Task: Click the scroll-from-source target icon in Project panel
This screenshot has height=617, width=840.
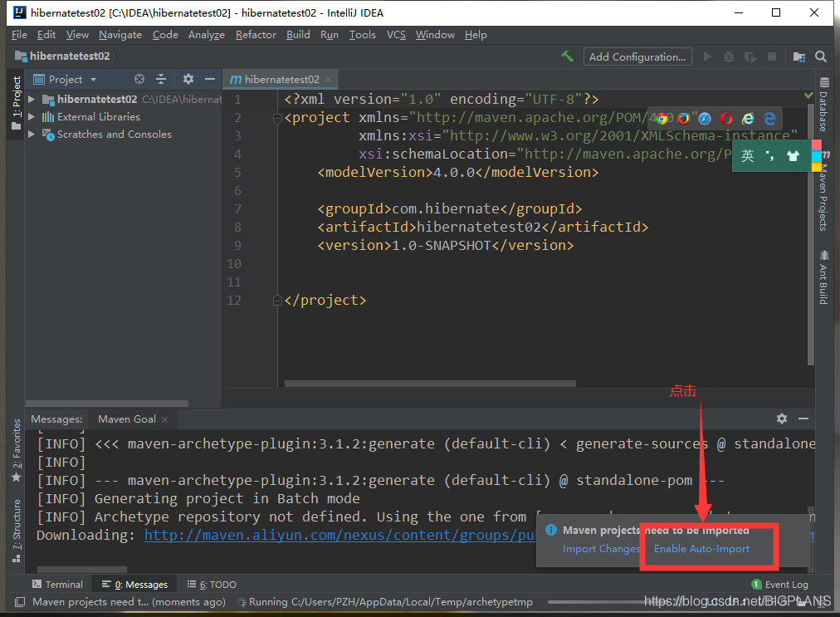Action: (139, 79)
